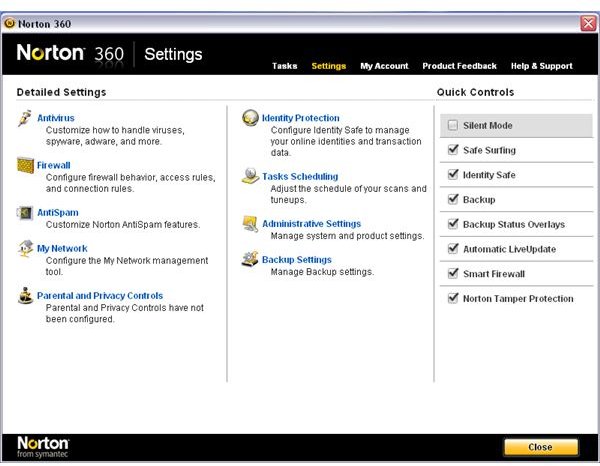The height and width of the screenshot is (466, 600).
Task: Enable the Silent Mode checkbox
Action: 453,125
